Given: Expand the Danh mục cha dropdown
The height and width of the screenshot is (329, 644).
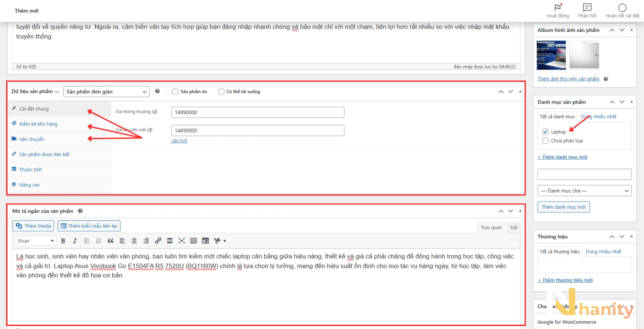Looking at the screenshot, I should point(584,191).
